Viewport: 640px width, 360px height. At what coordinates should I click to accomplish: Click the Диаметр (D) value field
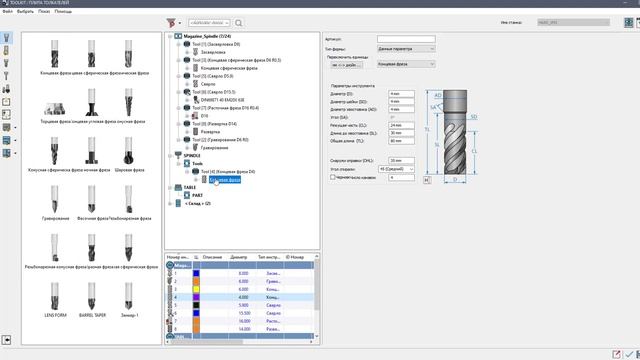tap(401, 93)
